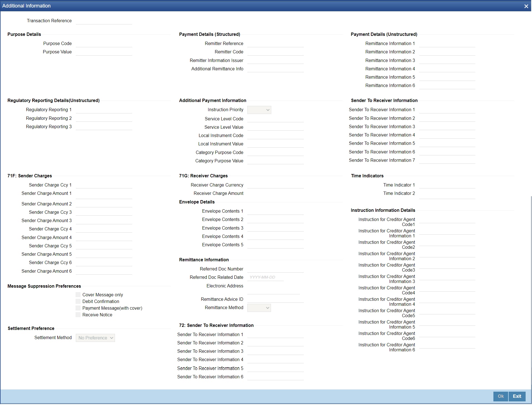The height and width of the screenshot is (405, 532).
Task: Focus Instruction for Creditor Agent Code5 field
Action: click(447, 311)
